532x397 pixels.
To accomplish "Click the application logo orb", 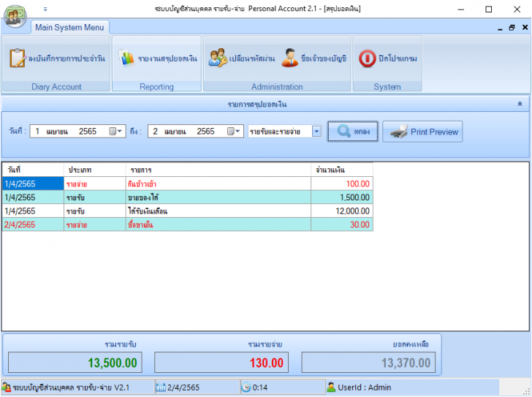I will pyautogui.click(x=15, y=15).
